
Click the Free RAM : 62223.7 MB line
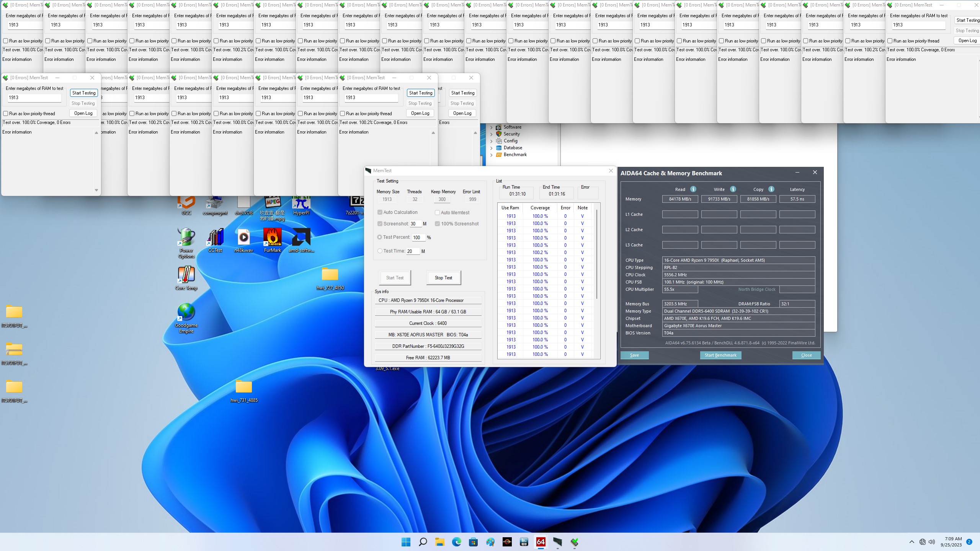[x=428, y=358]
